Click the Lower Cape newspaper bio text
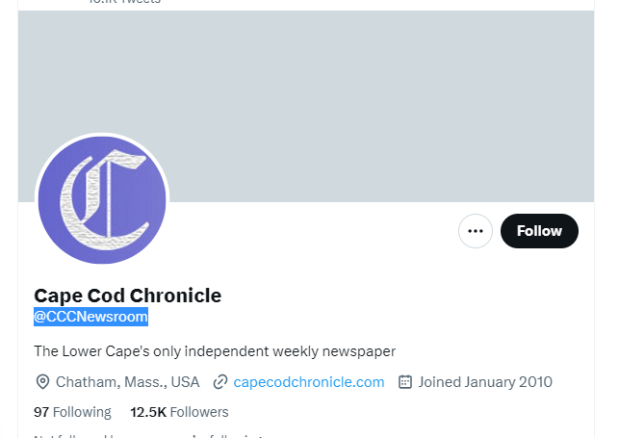 point(215,351)
